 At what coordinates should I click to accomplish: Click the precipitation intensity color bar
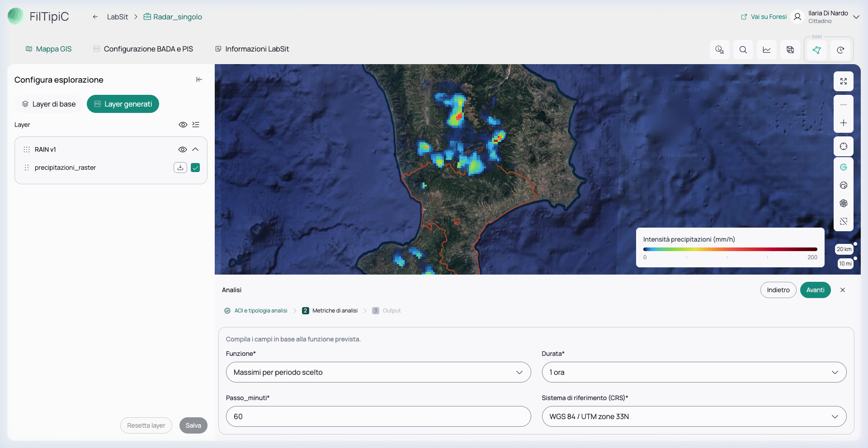click(x=730, y=249)
